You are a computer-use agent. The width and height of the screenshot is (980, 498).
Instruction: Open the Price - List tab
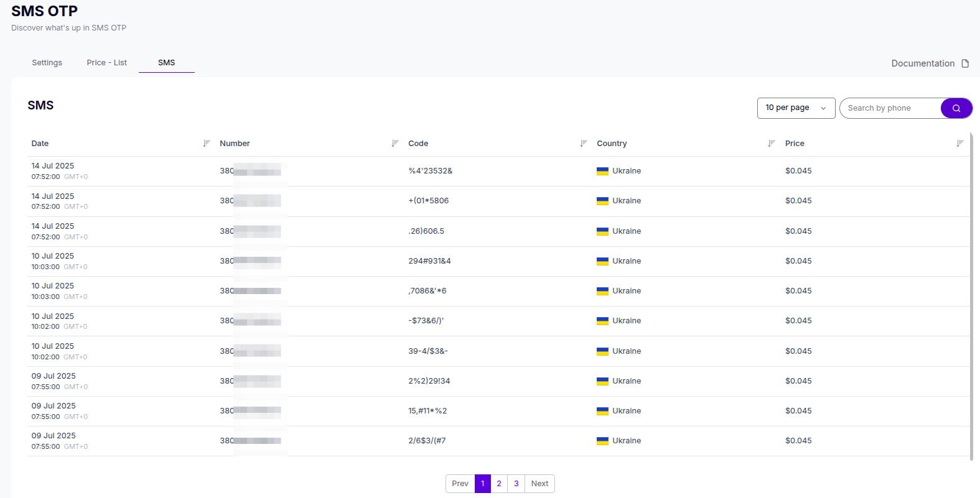coord(106,63)
